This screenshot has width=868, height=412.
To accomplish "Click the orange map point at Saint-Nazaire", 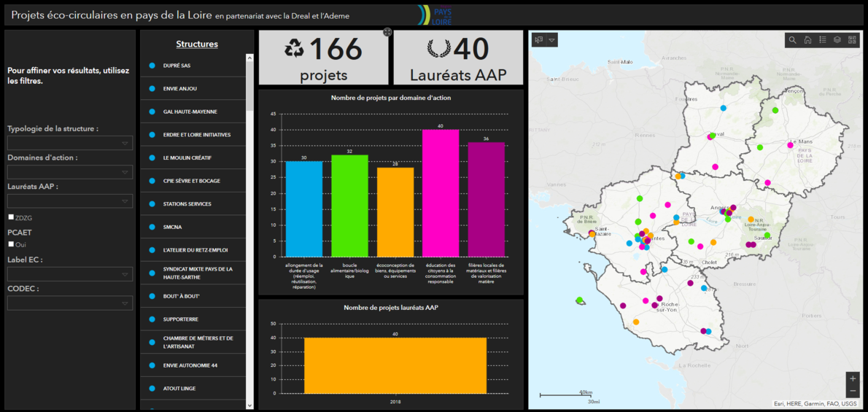I will click(592, 234).
